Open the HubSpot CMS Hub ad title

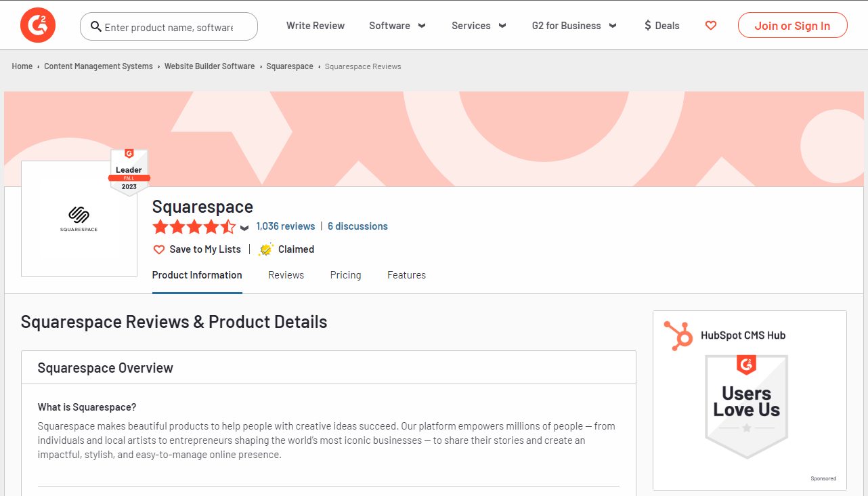pos(743,335)
